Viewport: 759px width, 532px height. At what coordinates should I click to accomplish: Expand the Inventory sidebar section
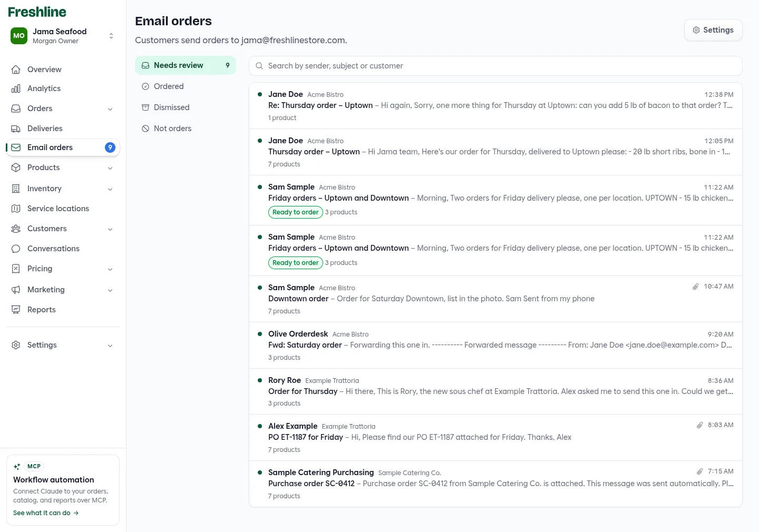pos(110,189)
